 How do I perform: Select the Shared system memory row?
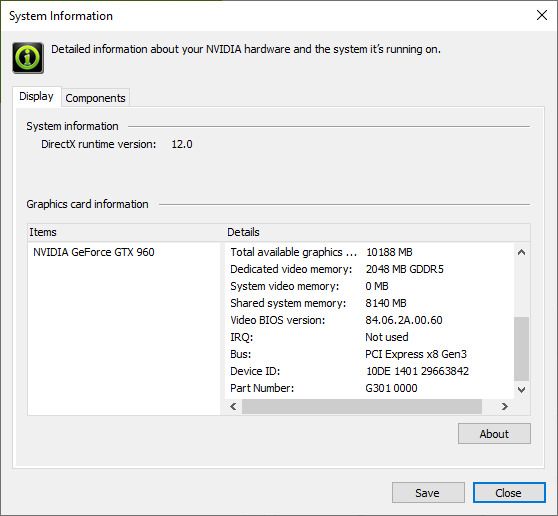(370, 303)
